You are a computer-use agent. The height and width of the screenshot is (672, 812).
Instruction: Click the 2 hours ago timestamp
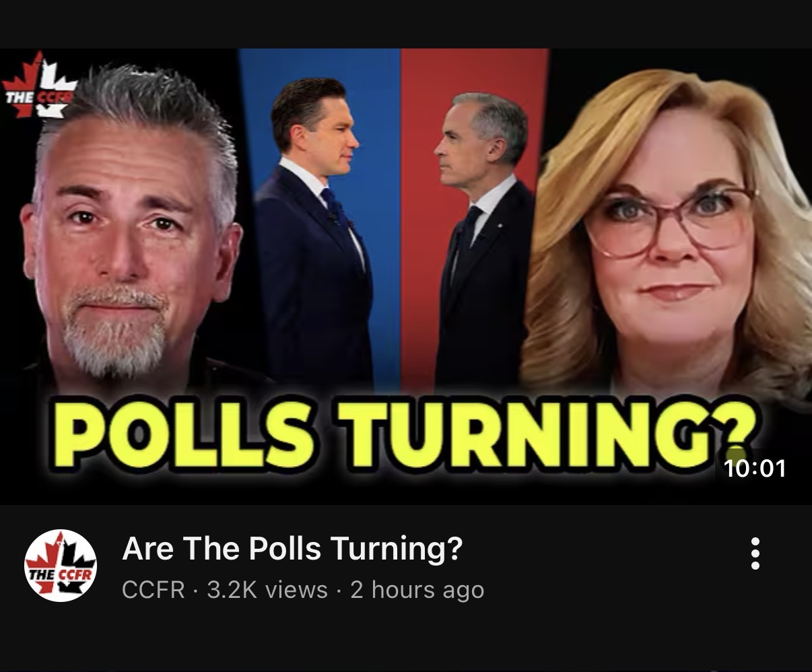[x=417, y=590]
